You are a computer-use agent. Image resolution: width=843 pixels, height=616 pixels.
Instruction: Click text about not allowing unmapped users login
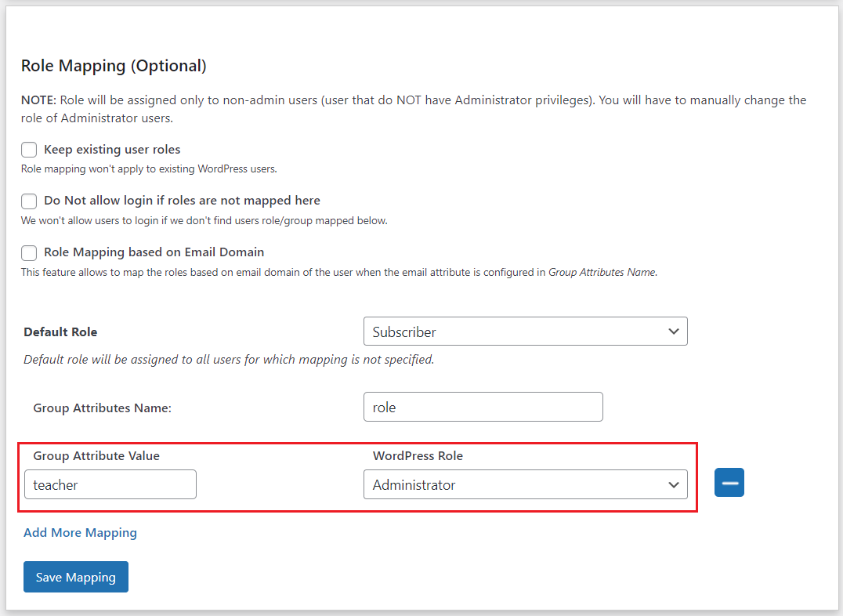[x=204, y=220]
